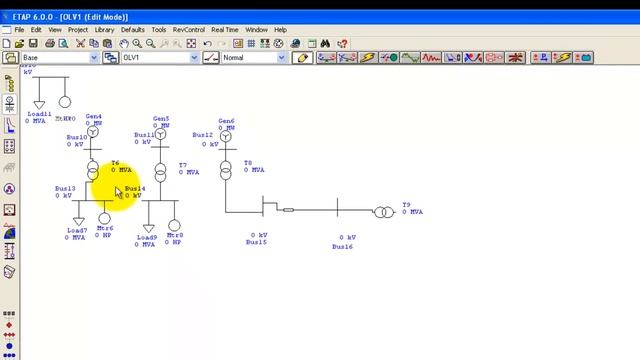The width and height of the screenshot is (640, 360).
Task: Open the View menu
Action: pyautogui.click(x=55, y=30)
